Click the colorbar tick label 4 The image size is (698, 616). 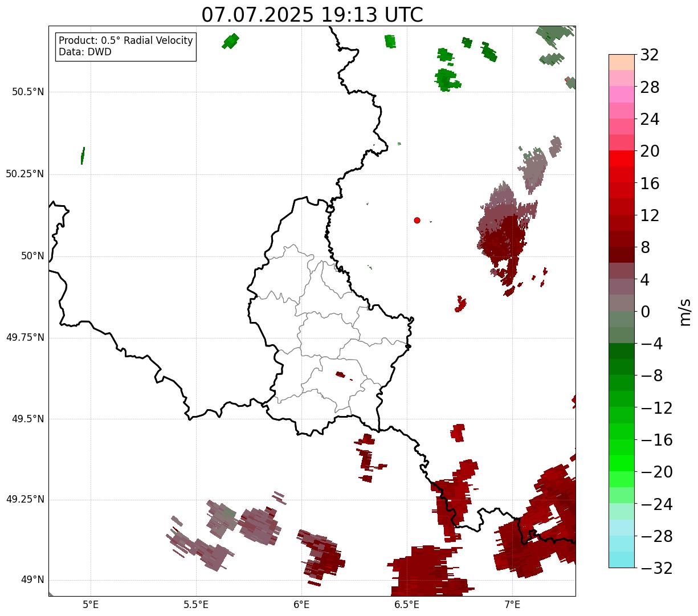tap(645, 279)
